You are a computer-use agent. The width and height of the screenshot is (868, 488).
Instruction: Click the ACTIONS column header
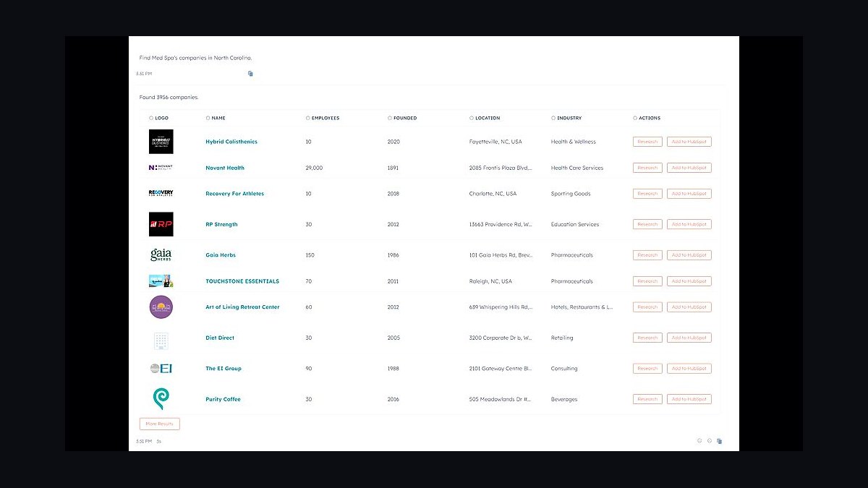tap(647, 118)
